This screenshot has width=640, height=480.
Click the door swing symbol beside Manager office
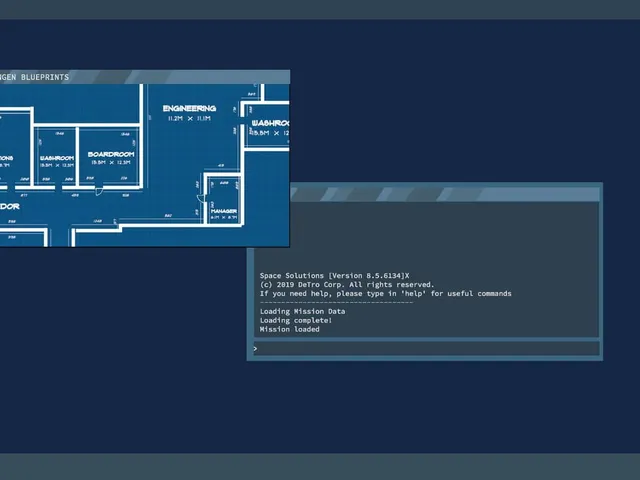201,198
